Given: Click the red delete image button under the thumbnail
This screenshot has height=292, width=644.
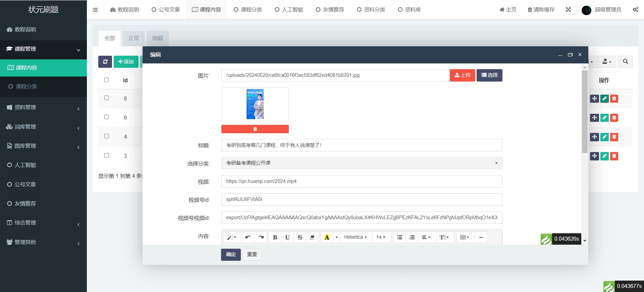Looking at the screenshot, I should (255, 129).
